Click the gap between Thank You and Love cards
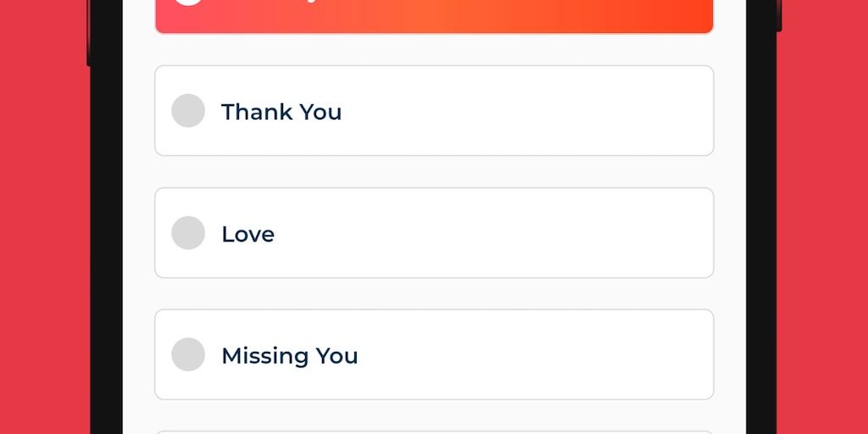Image resolution: width=868 pixels, height=434 pixels. click(434, 172)
